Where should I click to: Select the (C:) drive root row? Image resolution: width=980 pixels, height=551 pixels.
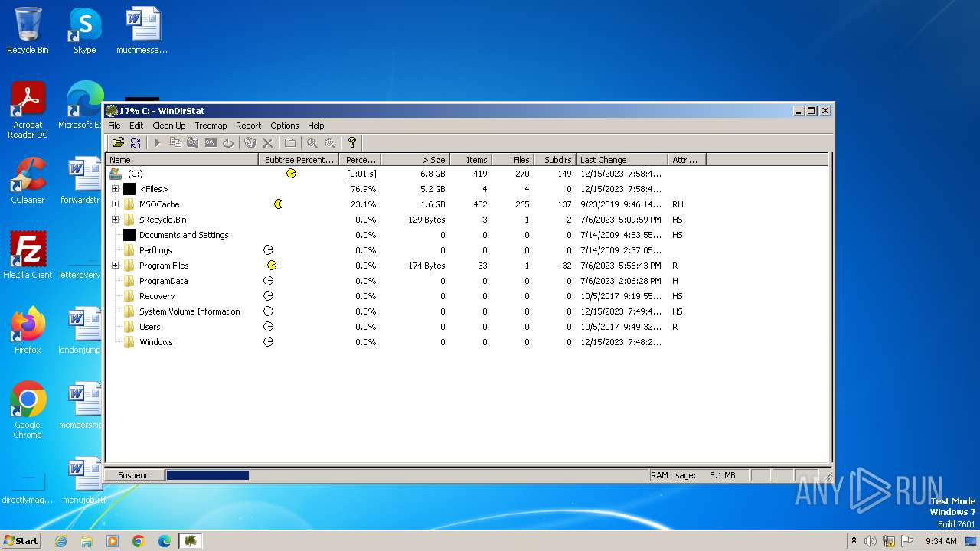(x=466, y=174)
